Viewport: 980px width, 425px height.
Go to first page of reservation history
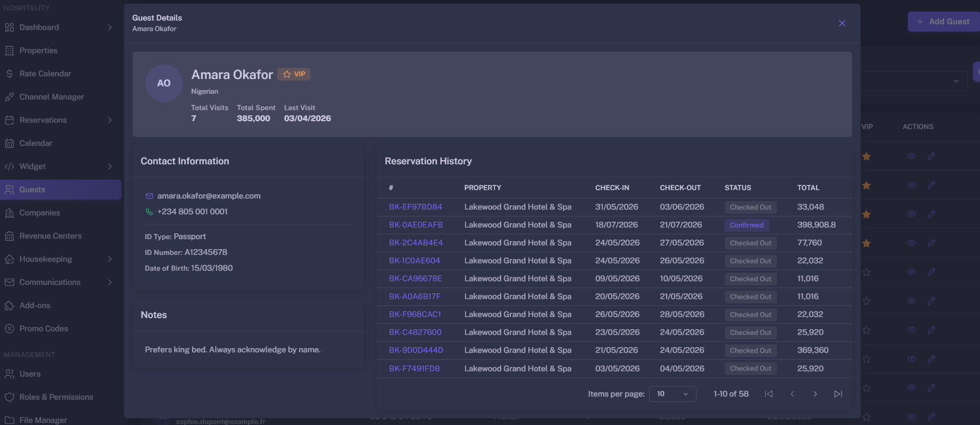point(769,394)
